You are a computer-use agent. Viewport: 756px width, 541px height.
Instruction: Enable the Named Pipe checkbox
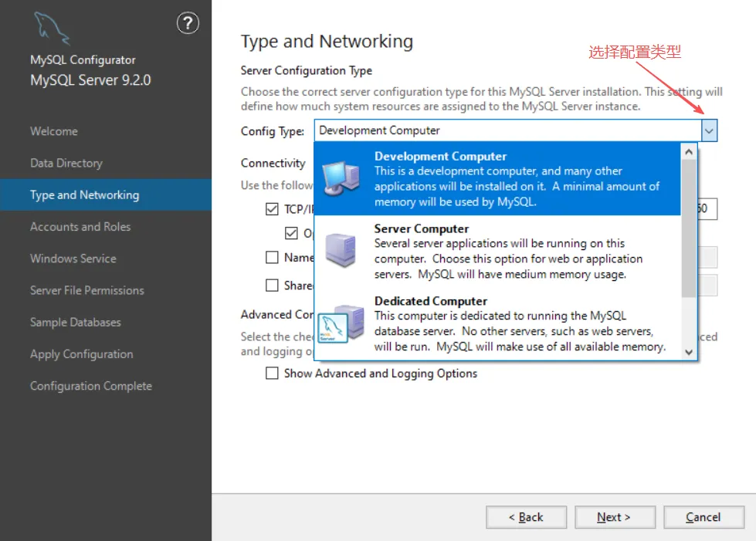coord(272,257)
